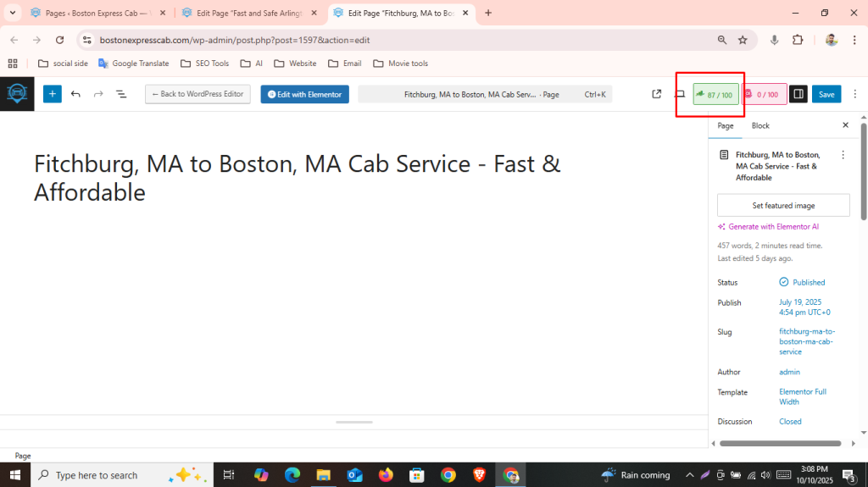Image resolution: width=868 pixels, height=487 pixels.
Task: Open the device preview icon
Action: tap(679, 94)
